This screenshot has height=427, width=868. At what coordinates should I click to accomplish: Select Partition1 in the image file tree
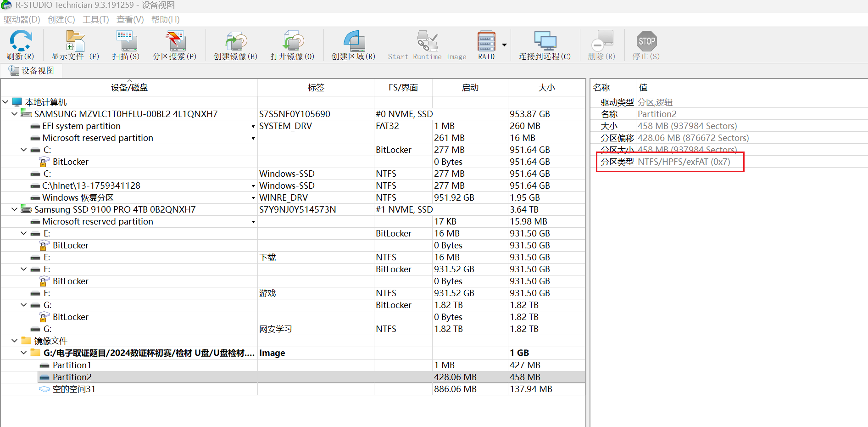(x=72, y=365)
